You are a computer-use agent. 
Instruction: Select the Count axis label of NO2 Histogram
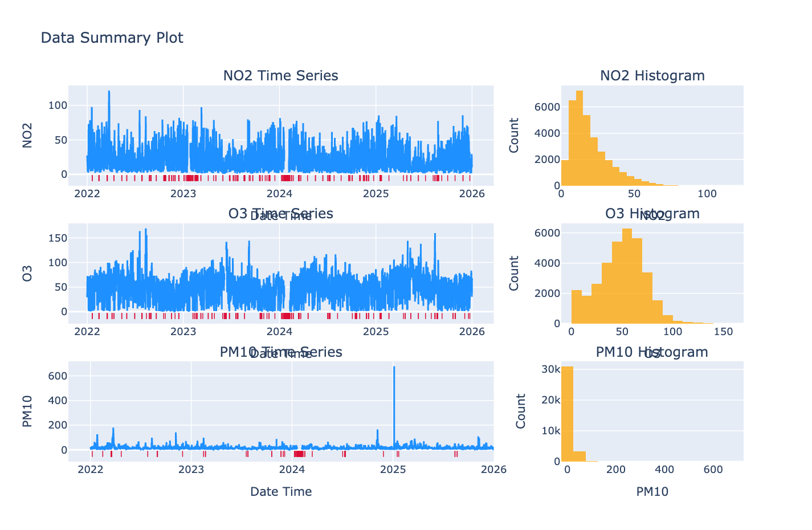coord(514,136)
